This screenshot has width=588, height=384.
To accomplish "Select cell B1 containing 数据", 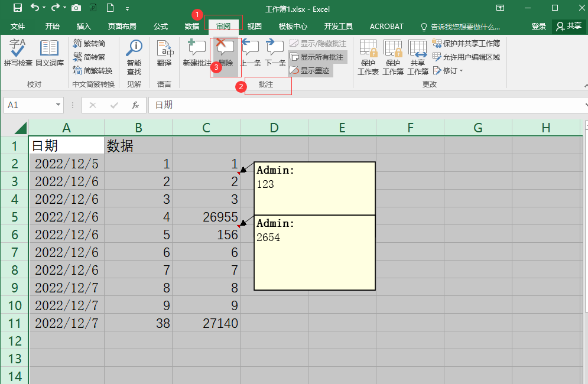I will [138, 145].
